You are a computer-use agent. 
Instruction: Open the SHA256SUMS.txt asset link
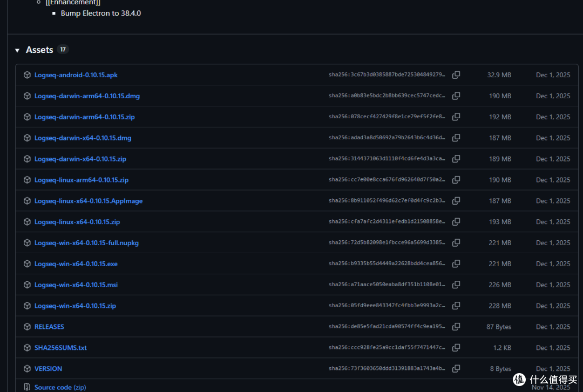60,348
